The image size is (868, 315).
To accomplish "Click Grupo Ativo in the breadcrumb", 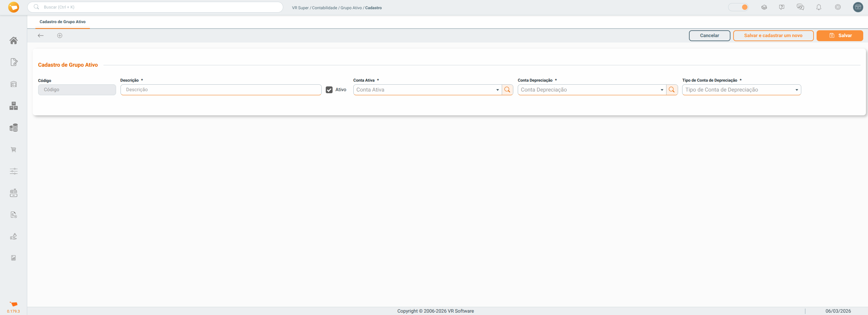I will pos(351,8).
